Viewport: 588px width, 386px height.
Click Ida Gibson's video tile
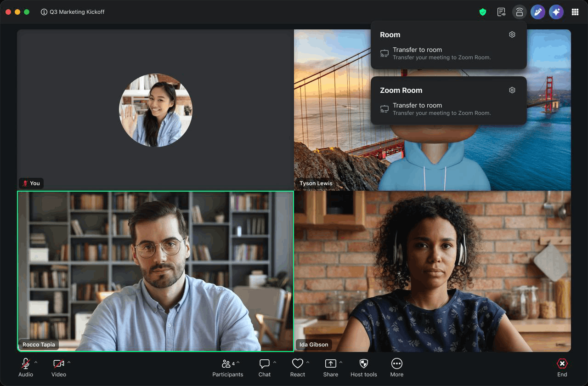pyautogui.click(x=432, y=271)
